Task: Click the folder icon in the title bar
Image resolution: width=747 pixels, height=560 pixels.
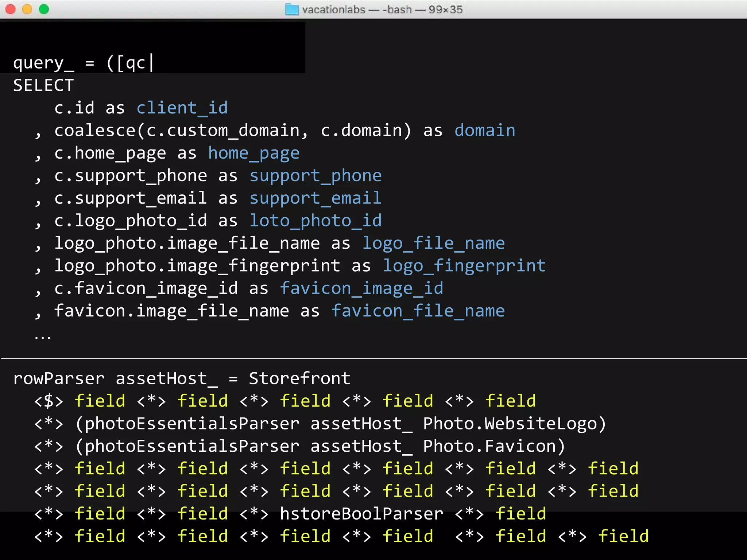Action: (292, 9)
